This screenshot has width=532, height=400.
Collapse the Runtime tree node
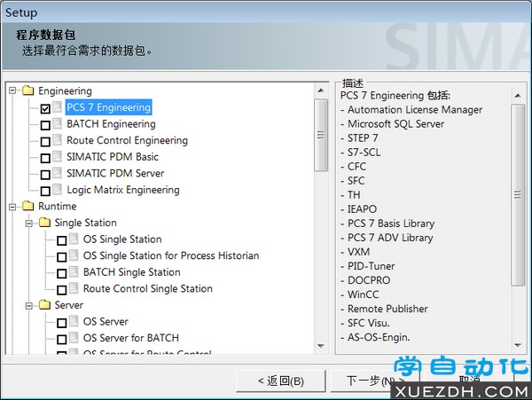pyautogui.click(x=12, y=207)
